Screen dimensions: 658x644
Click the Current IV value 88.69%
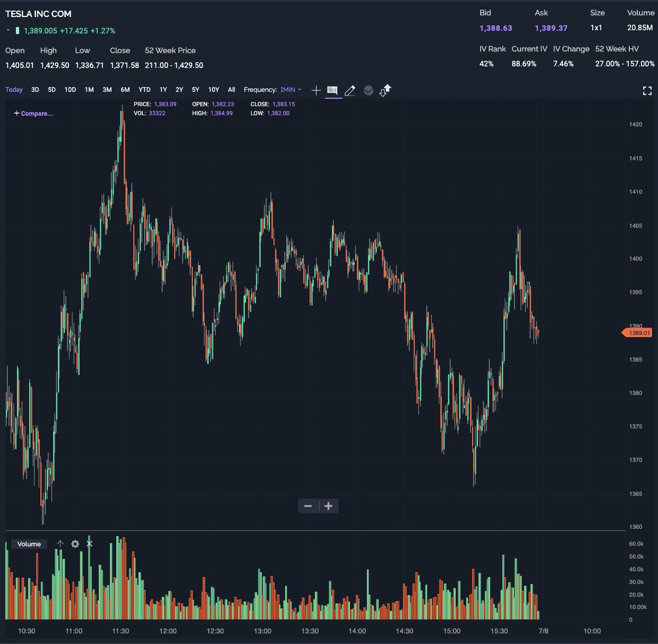point(524,64)
